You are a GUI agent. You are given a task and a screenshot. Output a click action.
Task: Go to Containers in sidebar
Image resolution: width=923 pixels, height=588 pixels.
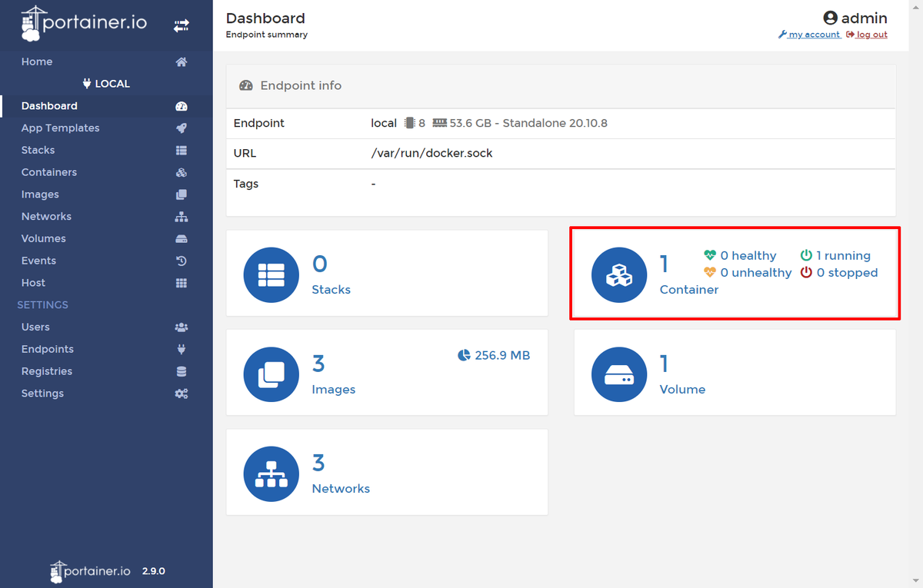click(x=49, y=172)
